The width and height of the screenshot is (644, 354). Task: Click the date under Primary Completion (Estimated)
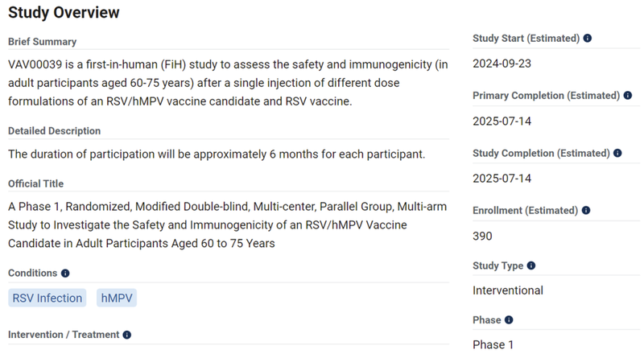point(502,121)
